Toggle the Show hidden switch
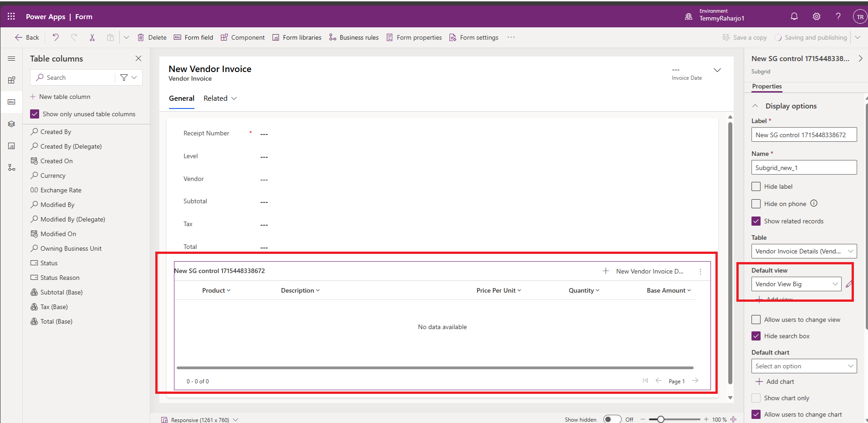The height and width of the screenshot is (423, 868). pos(612,419)
